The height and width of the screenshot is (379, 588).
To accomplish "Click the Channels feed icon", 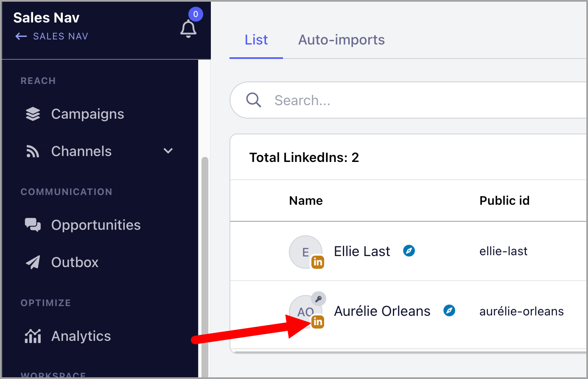I will point(33,151).
